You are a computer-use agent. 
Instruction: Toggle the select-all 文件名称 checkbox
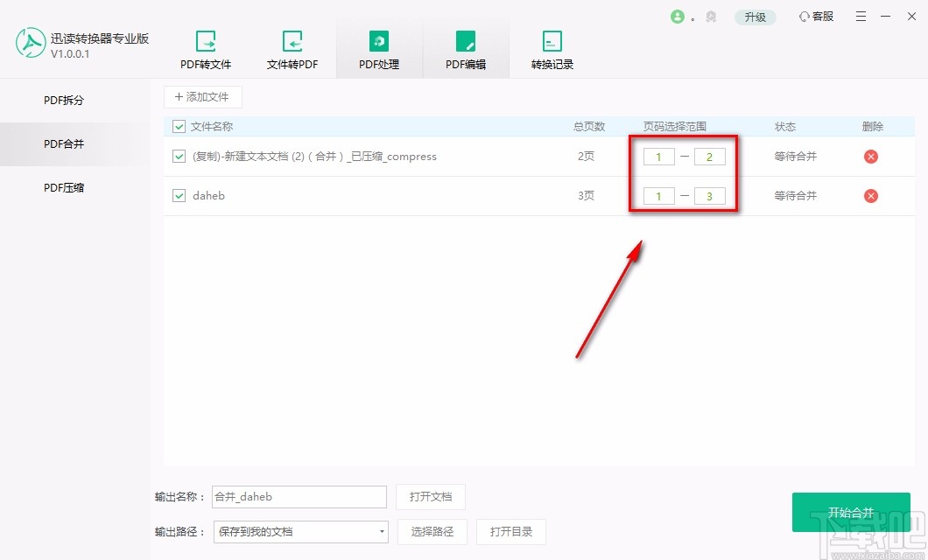pos(179,126)
